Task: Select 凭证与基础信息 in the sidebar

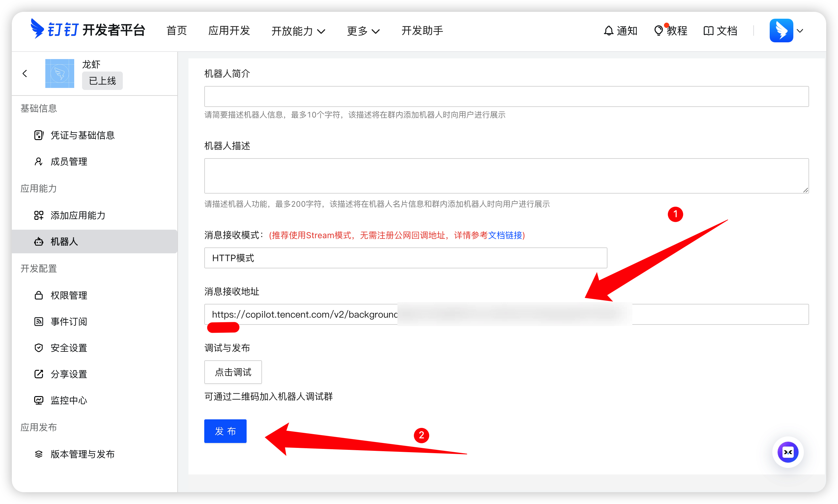Action: coord(82,135)
